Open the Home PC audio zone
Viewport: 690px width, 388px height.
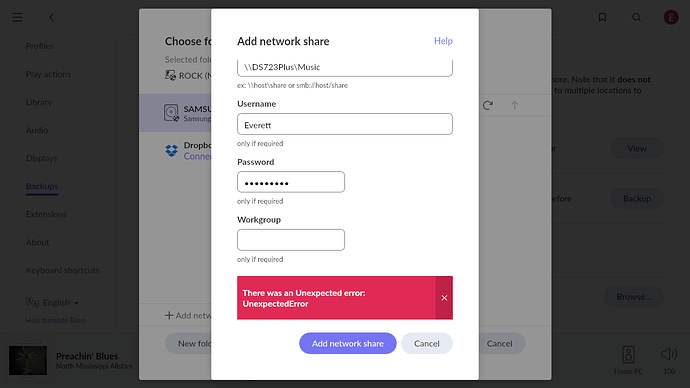pyautogui.click(x=628, y=360)
